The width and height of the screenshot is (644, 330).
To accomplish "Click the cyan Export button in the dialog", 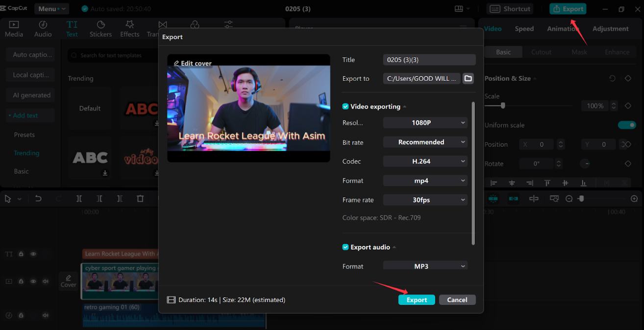I will (417, 300).
